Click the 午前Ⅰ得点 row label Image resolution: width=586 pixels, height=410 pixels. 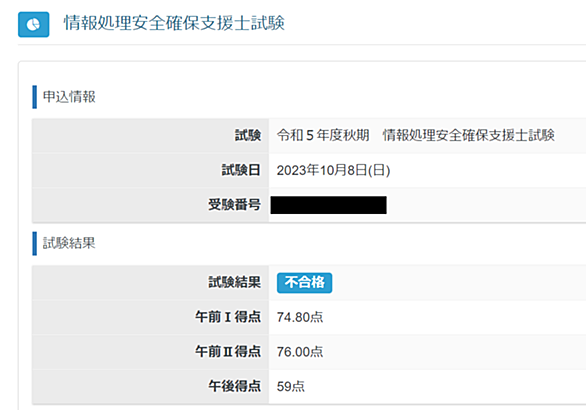point(228,317)
